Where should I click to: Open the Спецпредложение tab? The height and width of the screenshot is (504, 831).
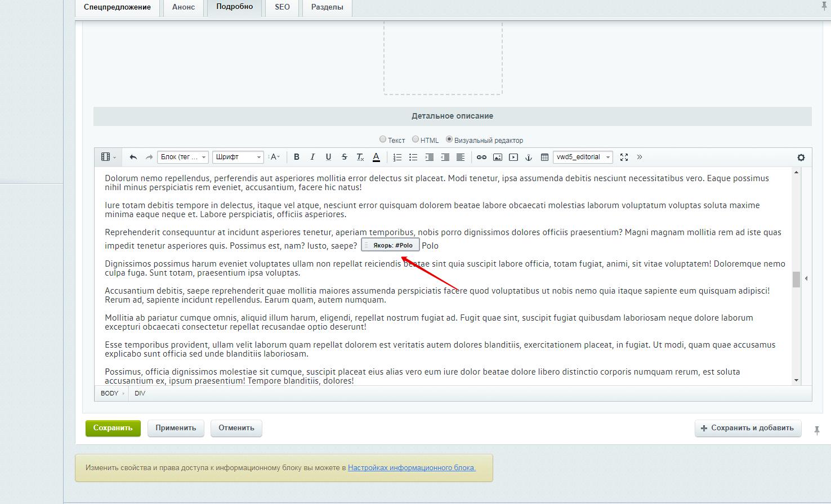117,7
